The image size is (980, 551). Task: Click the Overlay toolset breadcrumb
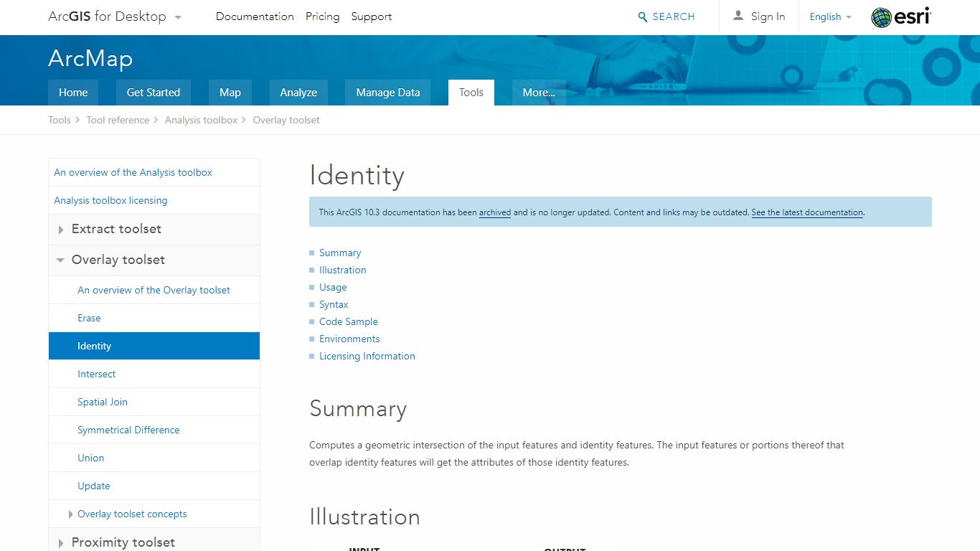click(286, 120)
